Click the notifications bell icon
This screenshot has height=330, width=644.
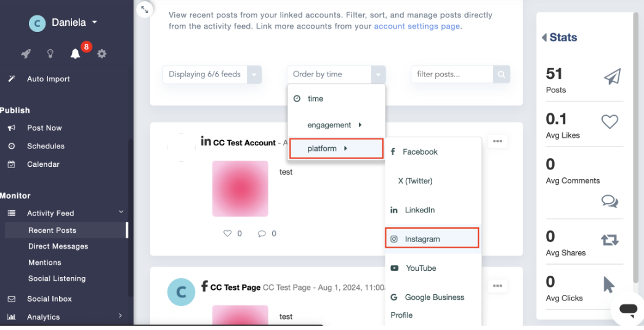pos(75,54)
